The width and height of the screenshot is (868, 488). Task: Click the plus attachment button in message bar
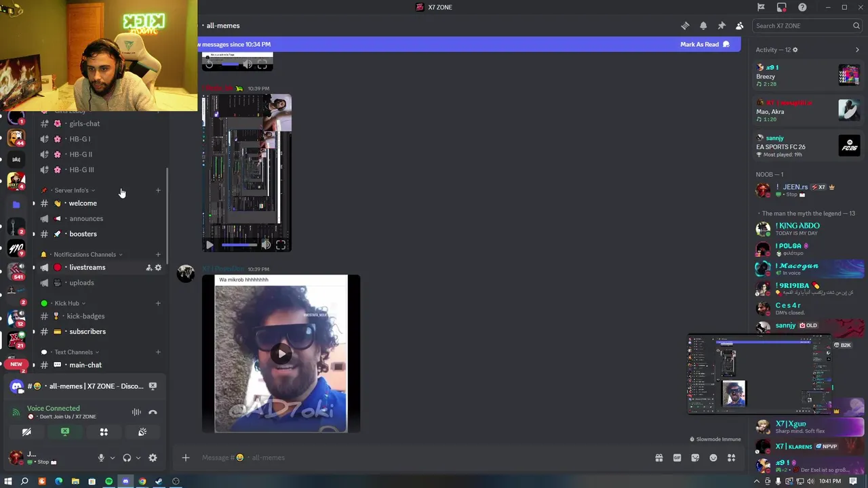[x=185, y=457]
